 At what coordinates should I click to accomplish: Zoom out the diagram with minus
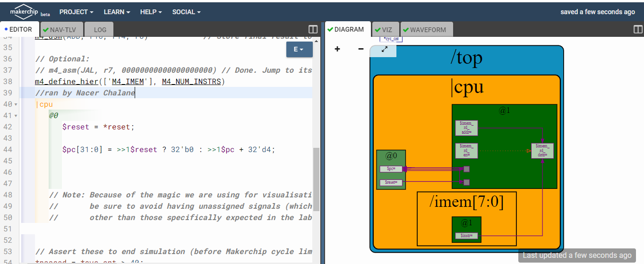pos(361,49)
